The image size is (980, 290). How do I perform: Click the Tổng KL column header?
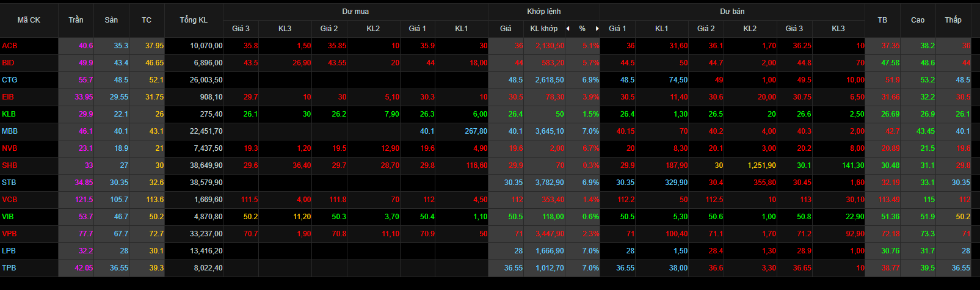point(194,20)
